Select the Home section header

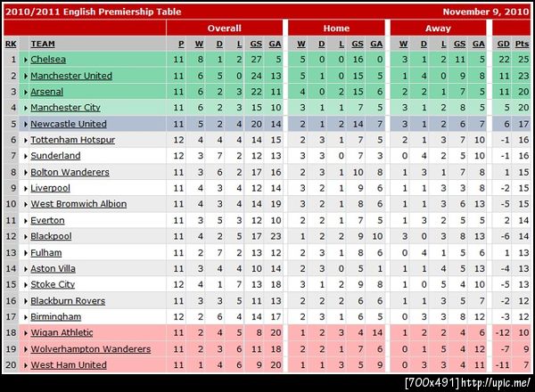click(x=336, y=29)
